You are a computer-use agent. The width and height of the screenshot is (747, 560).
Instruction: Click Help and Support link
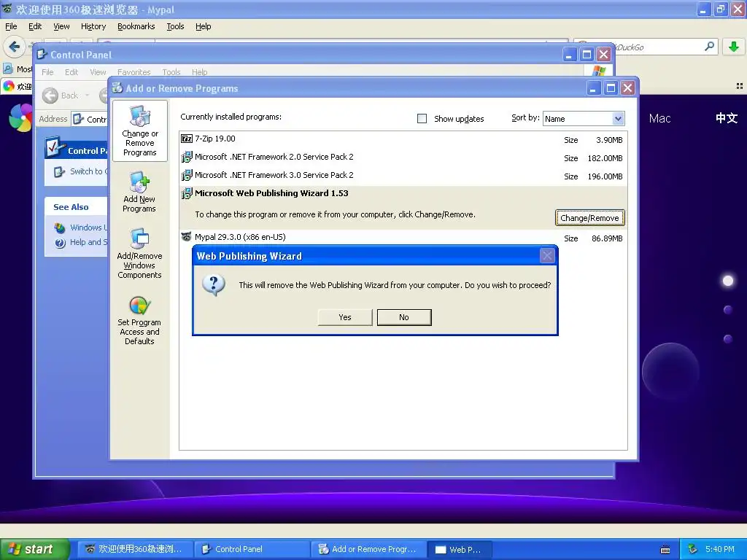[89, 242]
